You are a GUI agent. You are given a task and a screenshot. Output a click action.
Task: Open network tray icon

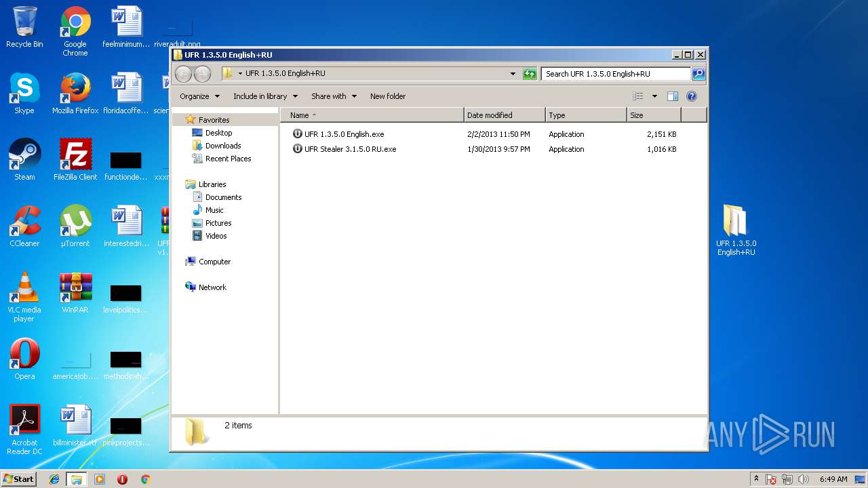click(787, 479)
